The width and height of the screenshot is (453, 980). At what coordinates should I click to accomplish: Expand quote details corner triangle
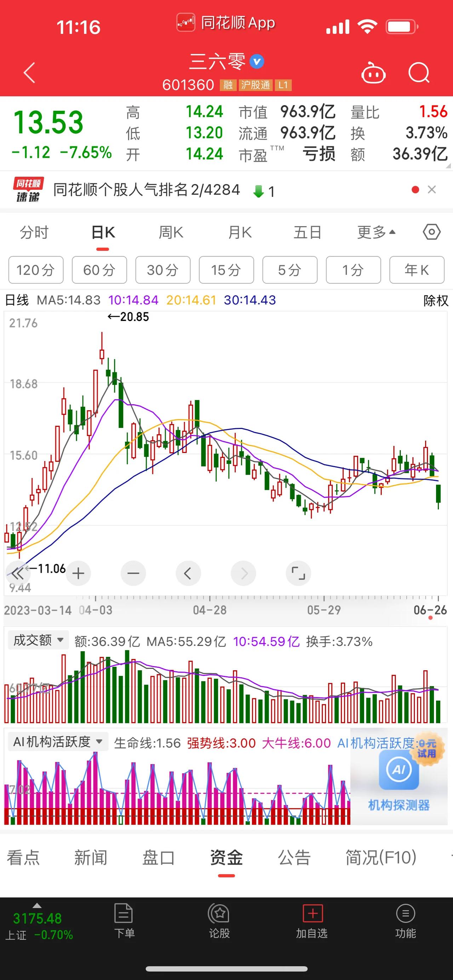(448, 166)
